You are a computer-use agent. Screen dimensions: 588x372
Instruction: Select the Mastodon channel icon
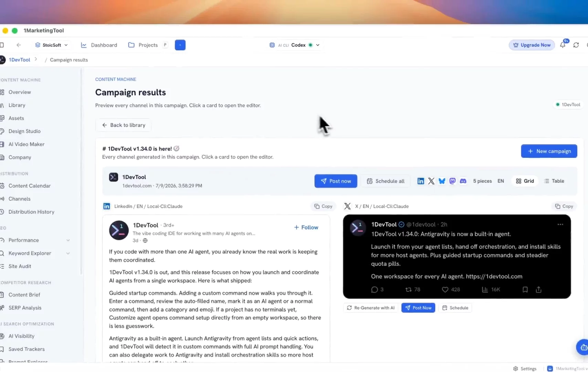[x=452, y=181]
